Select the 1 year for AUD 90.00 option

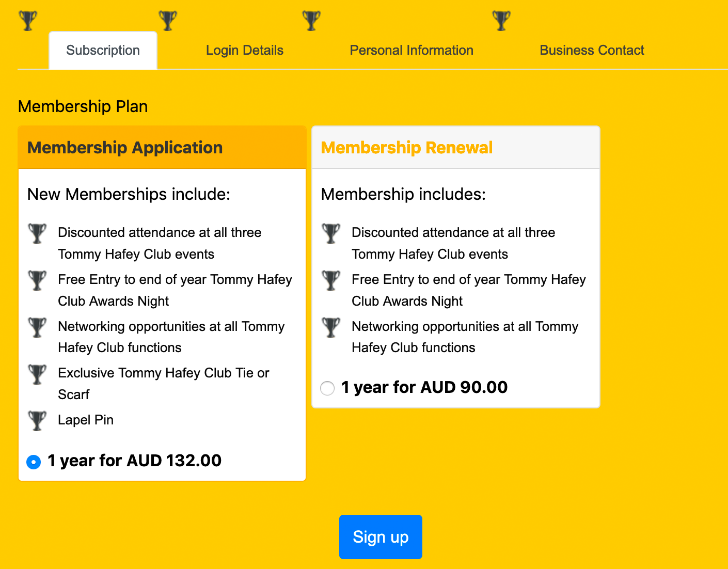327,388
